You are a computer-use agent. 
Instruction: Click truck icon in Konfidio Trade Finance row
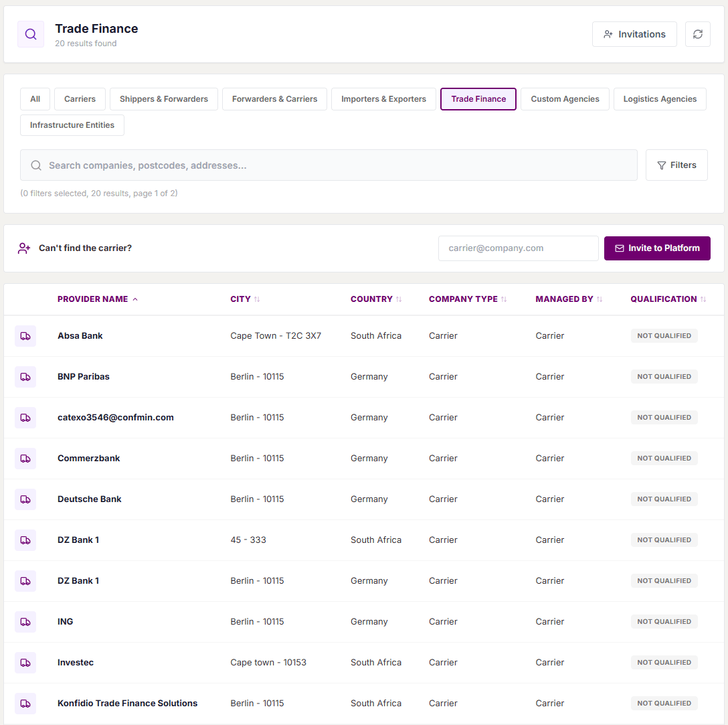25,704
